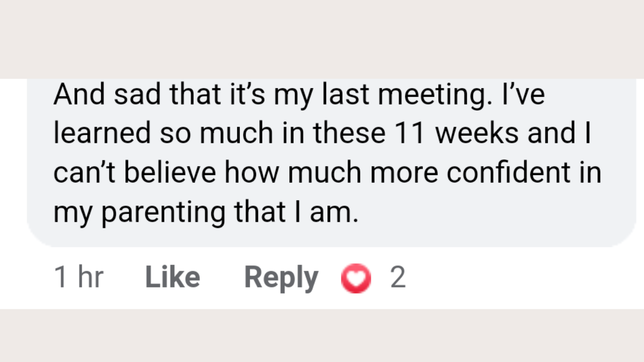Click the word "confident" in the comment
644x362 pixels.
pos(509,172)
